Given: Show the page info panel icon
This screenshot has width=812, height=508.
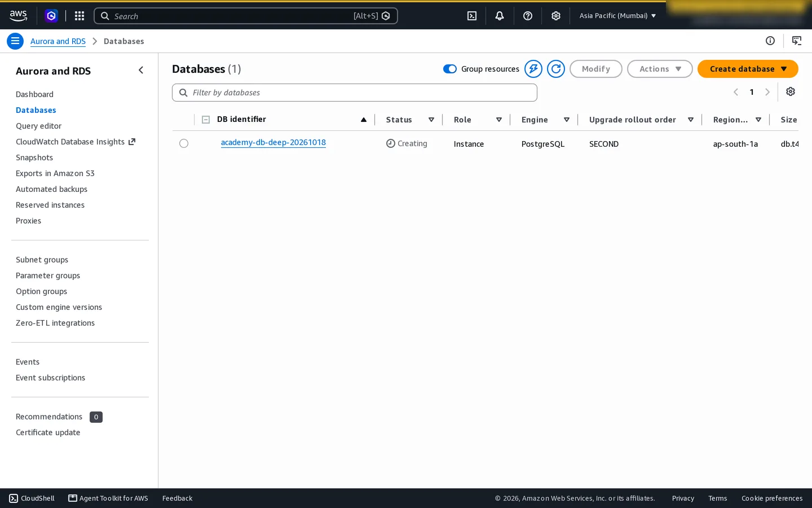Looking at the screenshot, I should (x=770, y=41).
